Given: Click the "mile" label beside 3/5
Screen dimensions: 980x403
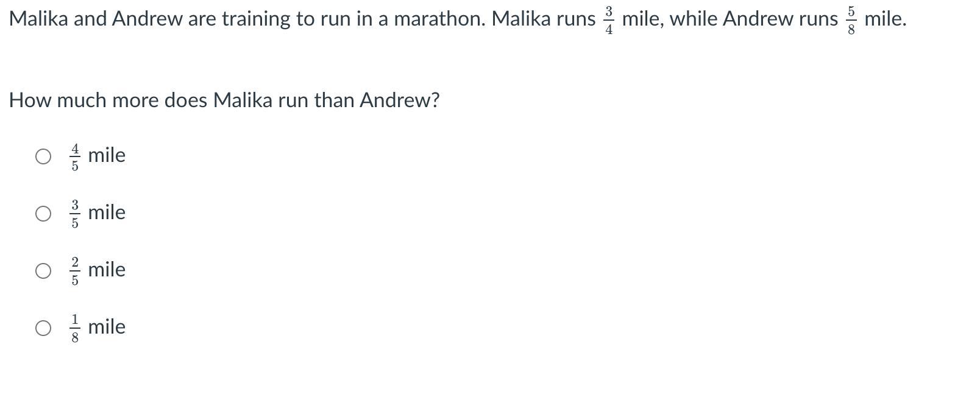Looking at the screenshot, I should 107,212.
